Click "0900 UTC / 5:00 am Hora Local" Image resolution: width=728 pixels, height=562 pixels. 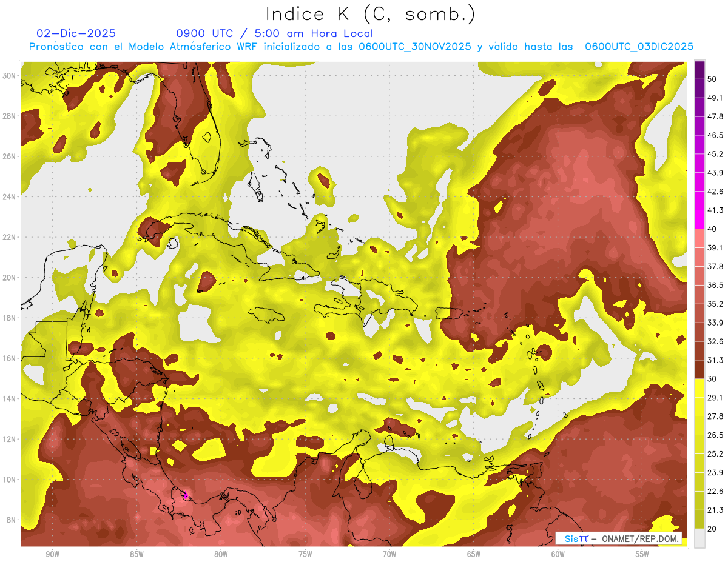click(x=274, y=33)
